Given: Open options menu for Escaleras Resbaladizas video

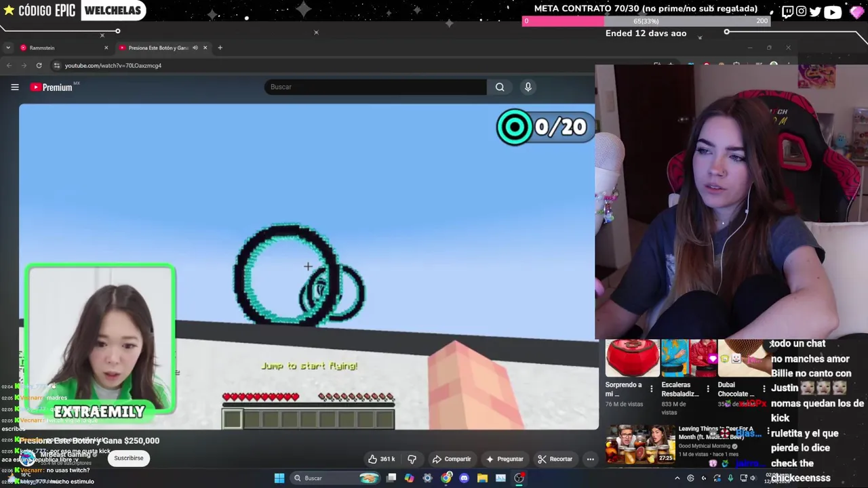Looking at the screenshot, I should [708, 389].
